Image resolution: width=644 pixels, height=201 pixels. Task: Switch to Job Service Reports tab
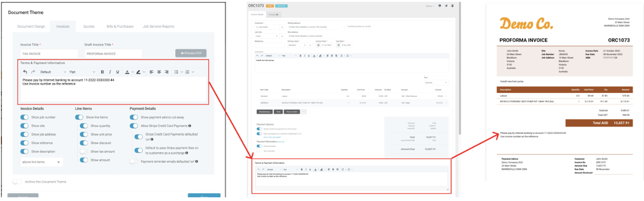tap(159, 26)
